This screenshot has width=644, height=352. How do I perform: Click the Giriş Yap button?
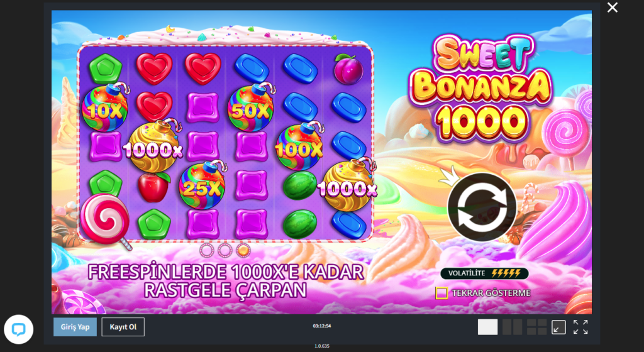coord(75,327)
